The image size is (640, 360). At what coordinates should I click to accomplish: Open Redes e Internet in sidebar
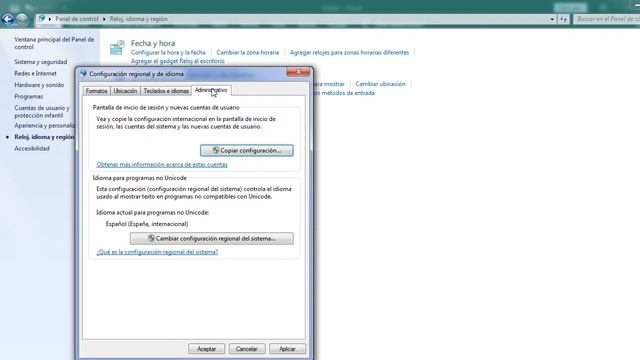[x=36, y=73]
